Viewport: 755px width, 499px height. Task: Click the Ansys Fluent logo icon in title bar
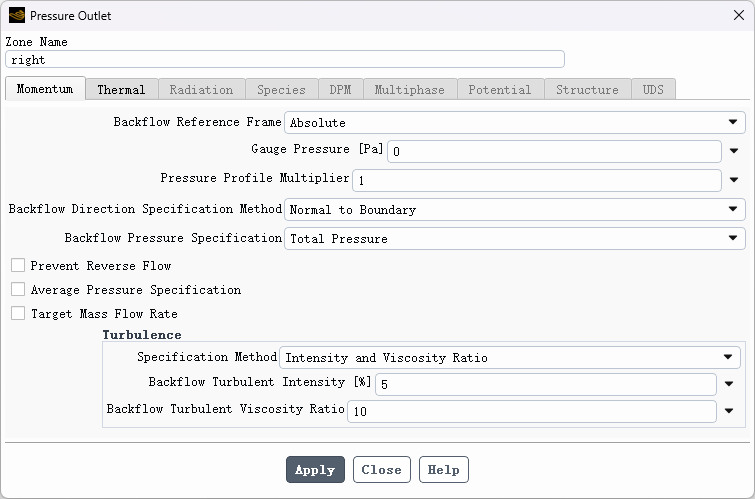16,15
